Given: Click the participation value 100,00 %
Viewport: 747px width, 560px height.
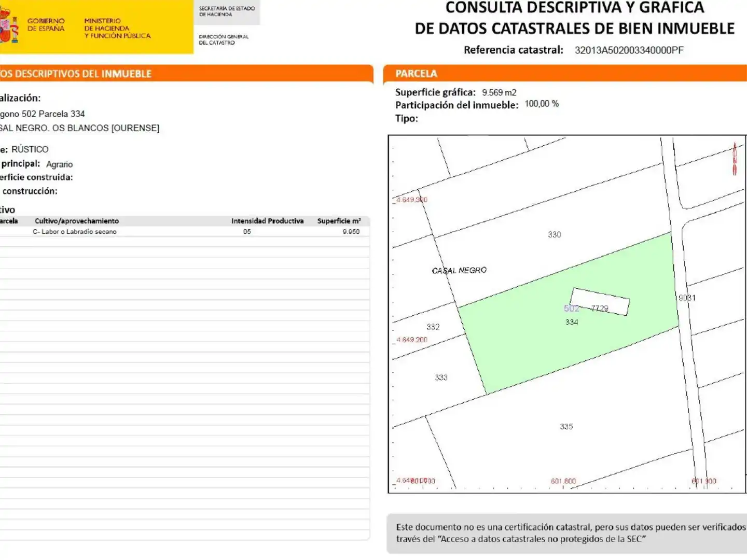Looking at the screenshot, I should click(542, 104).
